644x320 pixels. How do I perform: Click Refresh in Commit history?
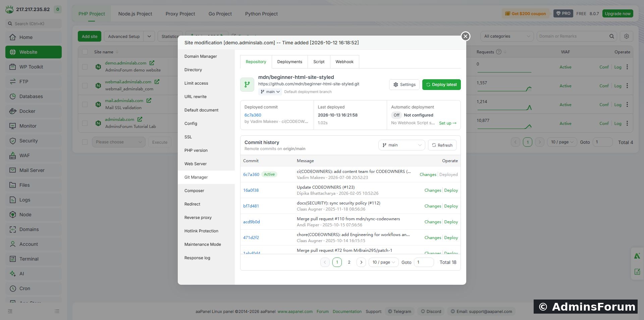pos(442,145)
